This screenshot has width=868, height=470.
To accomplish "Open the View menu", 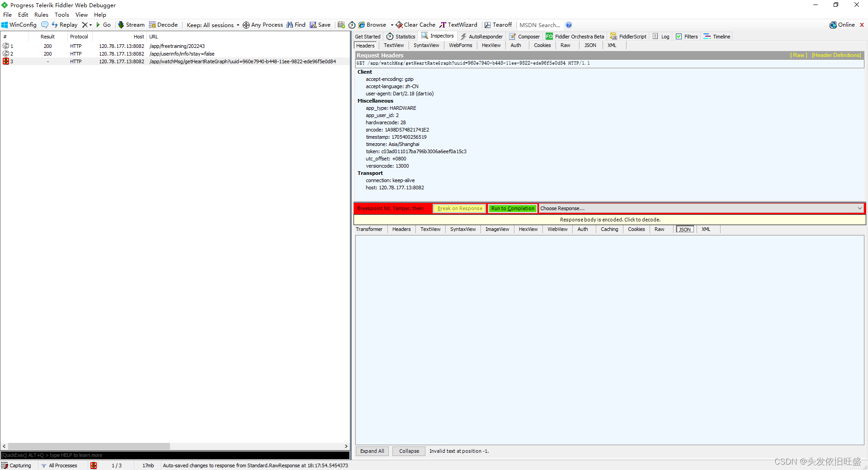I will pos(81,14).
